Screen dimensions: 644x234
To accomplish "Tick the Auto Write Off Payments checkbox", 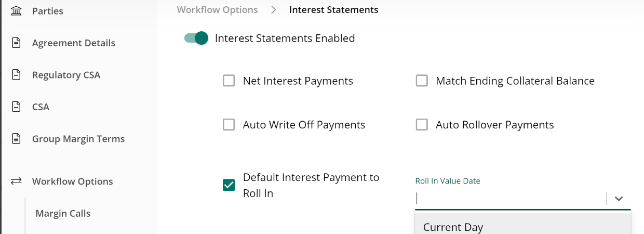I will tap(229, 125).
